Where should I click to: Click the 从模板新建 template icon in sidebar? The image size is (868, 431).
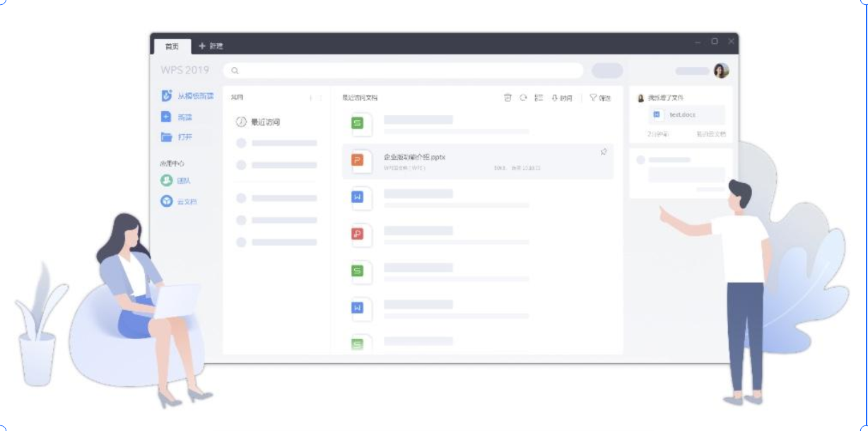[x=166, y=95]
